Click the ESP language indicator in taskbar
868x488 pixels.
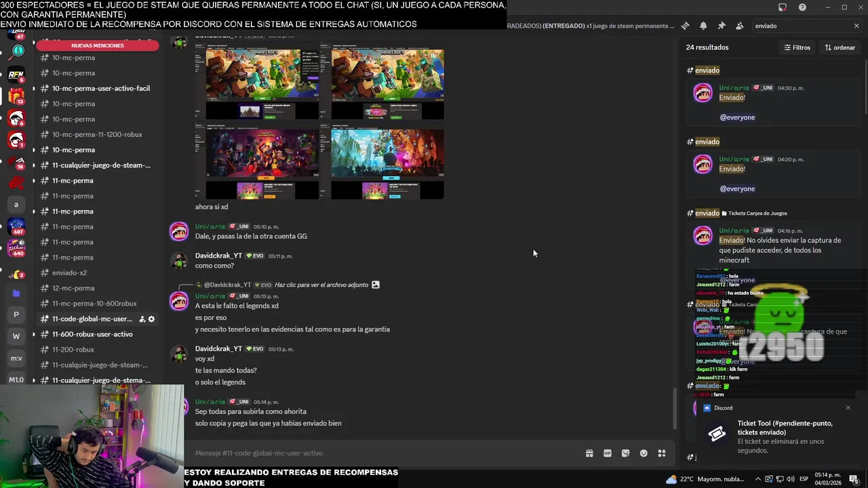click(x=804, y=479)
